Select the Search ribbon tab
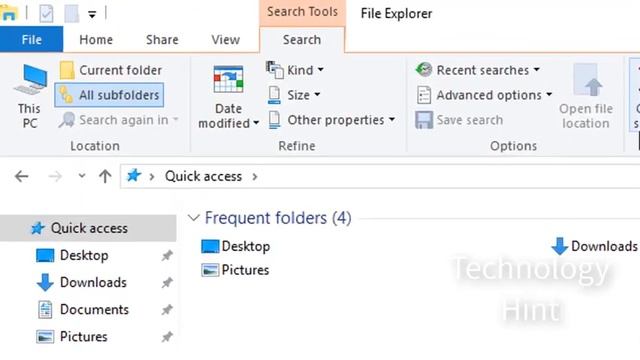The height and width of the screenshot is (360, 640). tap(302, 40)
